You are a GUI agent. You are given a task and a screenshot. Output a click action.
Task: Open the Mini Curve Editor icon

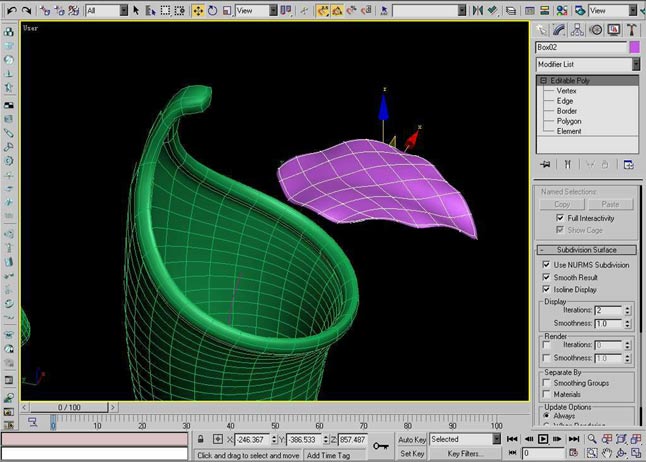(x=32, y=422)
